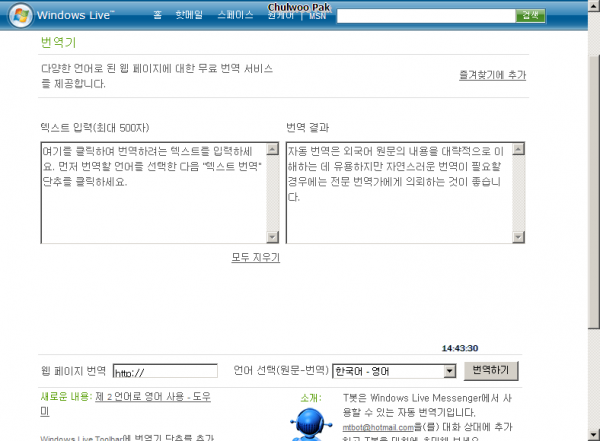
Task: Click inside the 텍스트 입력 text area
Action: coord(154,193)
